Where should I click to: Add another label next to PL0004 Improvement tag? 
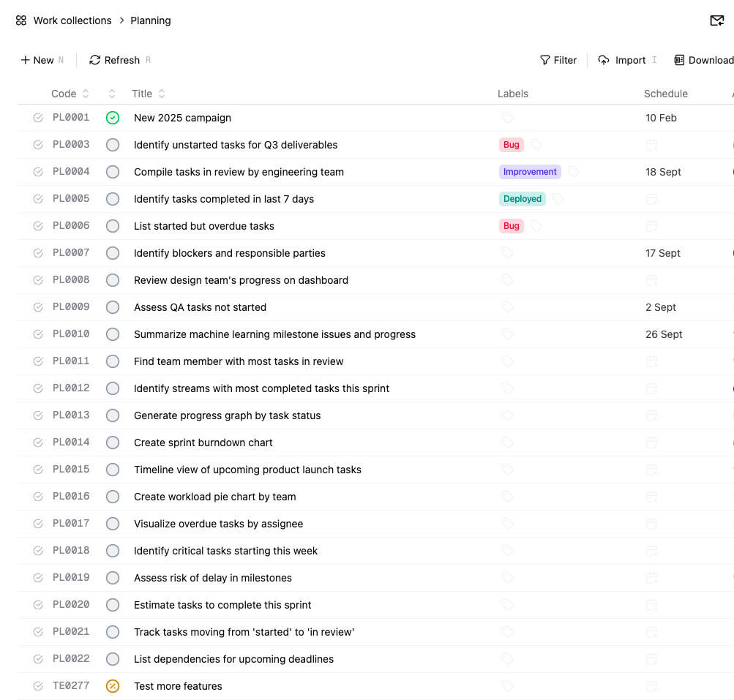(x=574, y=172)
